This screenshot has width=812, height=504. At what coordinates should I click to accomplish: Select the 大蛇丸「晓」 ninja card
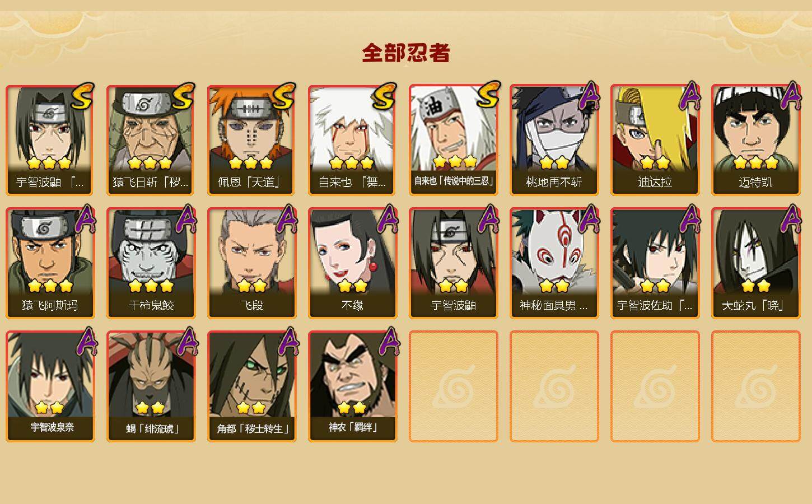click(755, 263)
